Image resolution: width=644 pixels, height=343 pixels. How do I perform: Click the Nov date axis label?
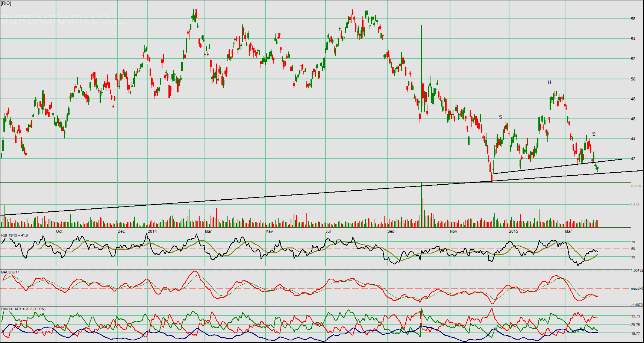click(454, 231)
